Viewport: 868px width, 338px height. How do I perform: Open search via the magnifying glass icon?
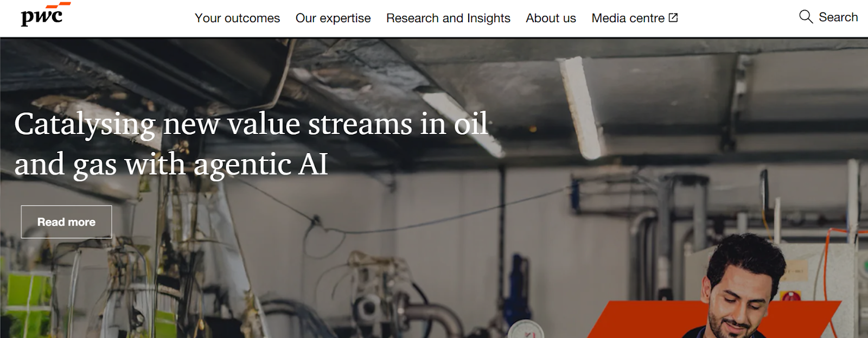coord(806,17)
